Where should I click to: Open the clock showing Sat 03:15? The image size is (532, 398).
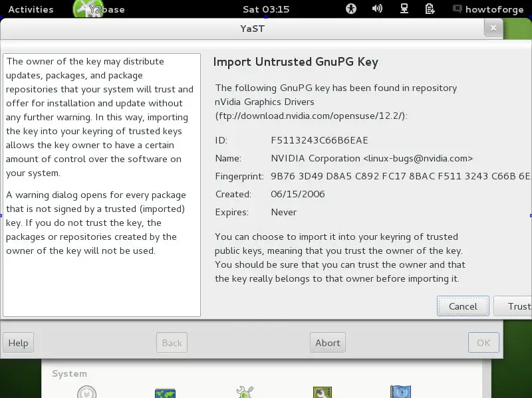coord(266,9)
